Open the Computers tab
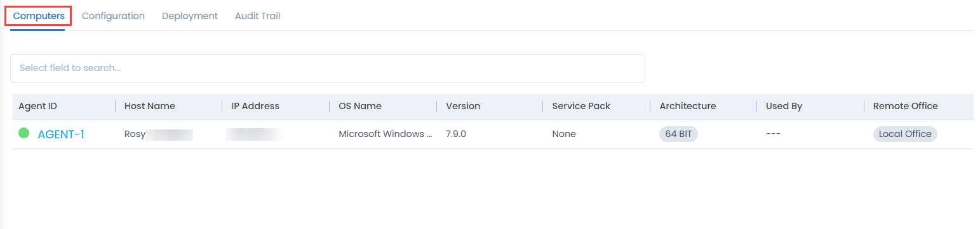This screenshot has height=229, width=980. tap(38, 16)
